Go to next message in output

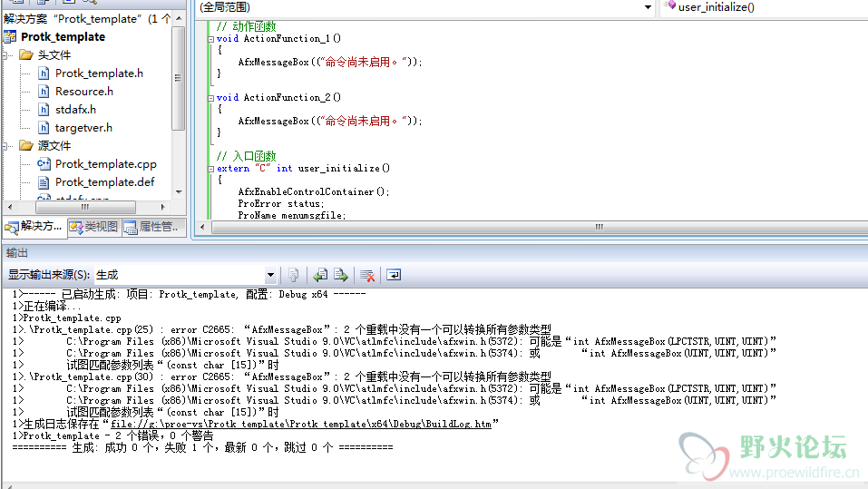341,275
